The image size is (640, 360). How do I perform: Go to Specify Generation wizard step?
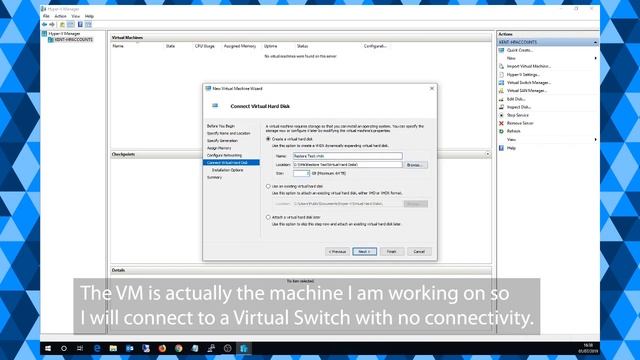[222, 141]
